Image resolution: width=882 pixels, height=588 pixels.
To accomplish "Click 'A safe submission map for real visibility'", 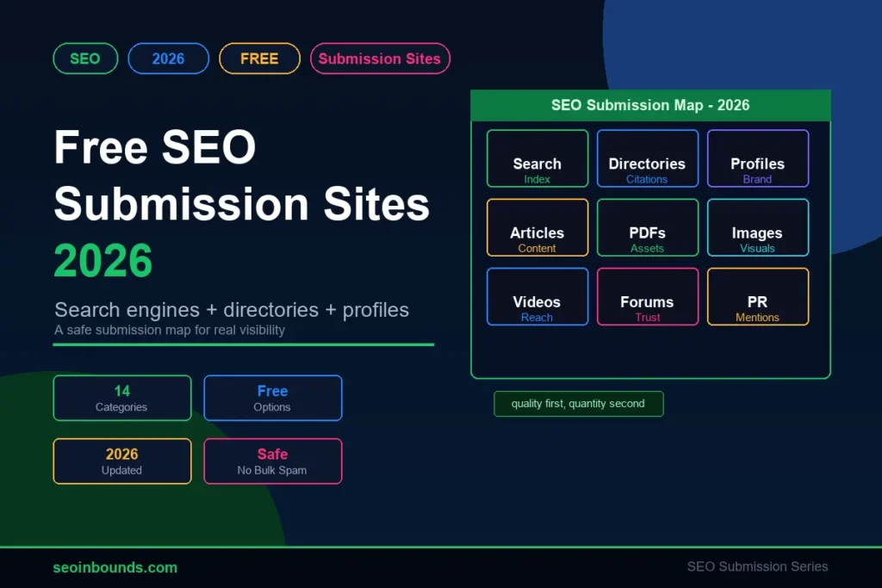I will point(170,330).
